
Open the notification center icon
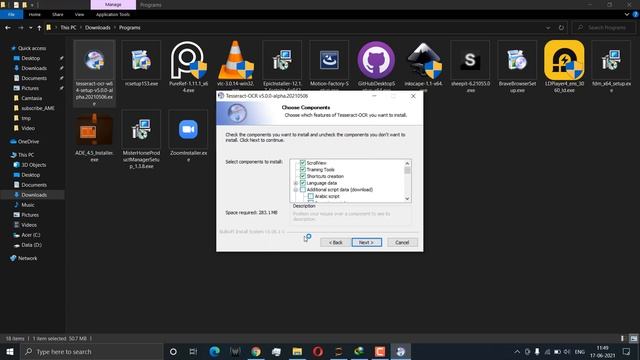pyautogui.click(x=627, y=351)
